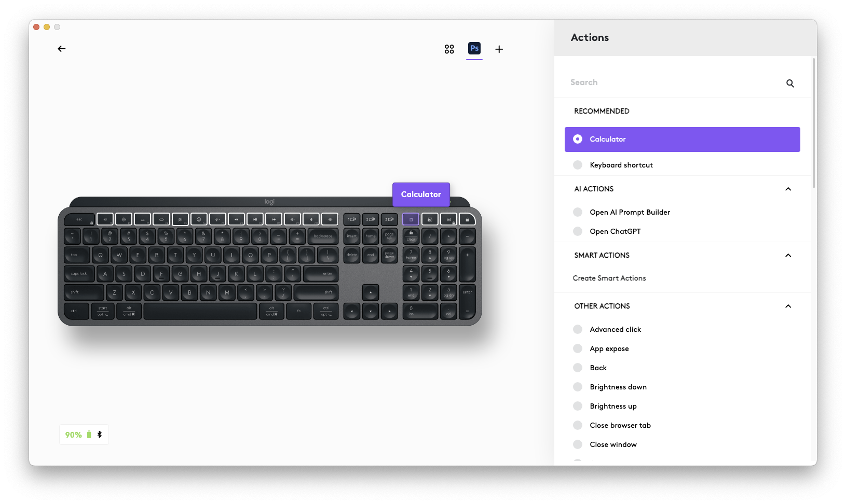Select the Brightness down action

(x=618, y=387)
